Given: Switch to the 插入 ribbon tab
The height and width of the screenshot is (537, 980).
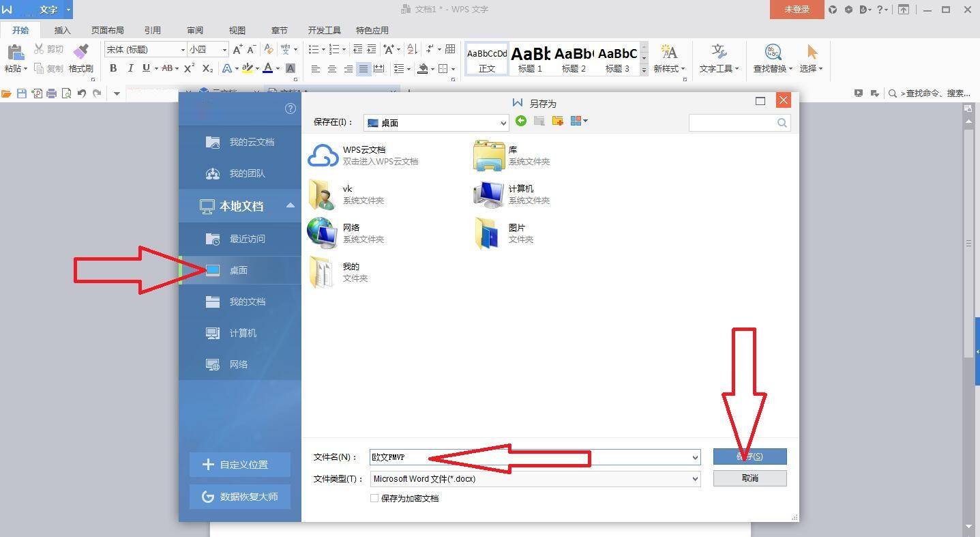Looking at the screenshot, I should 62,30.
